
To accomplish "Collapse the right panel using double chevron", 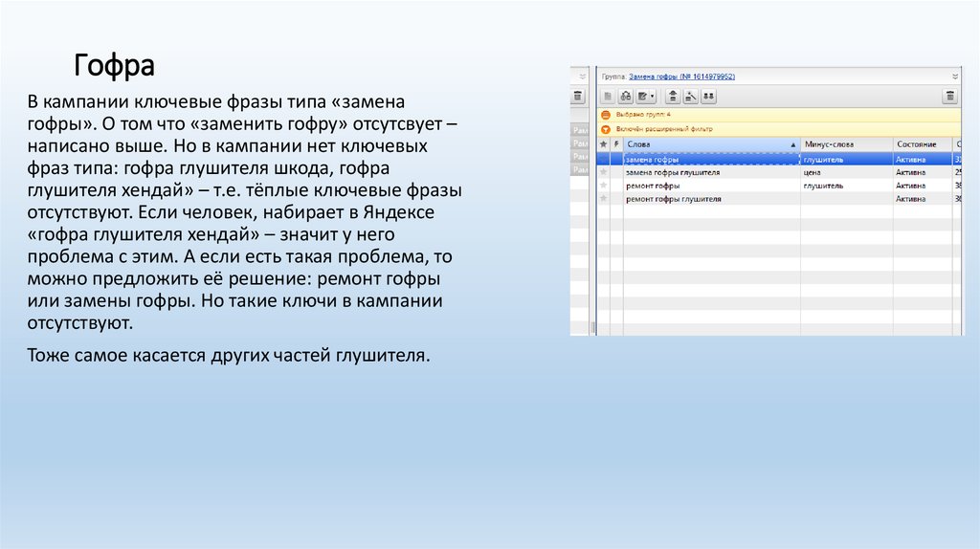I will pos(955,77).
